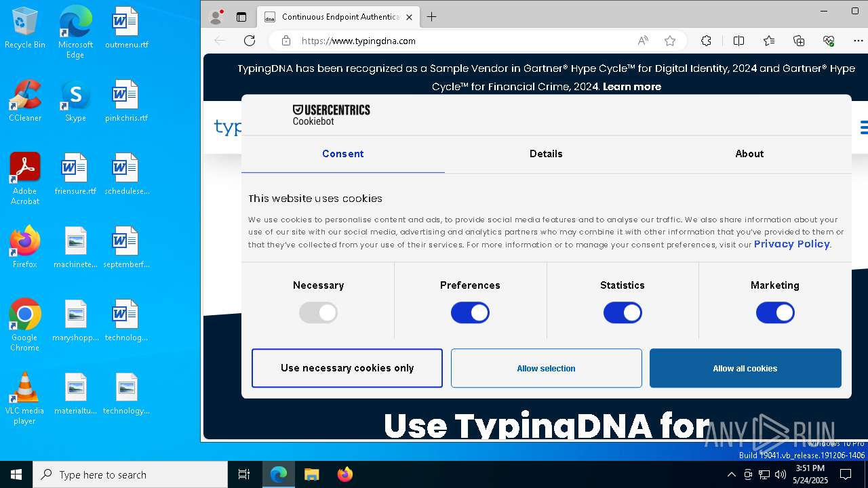
Task: Open Edge Extensions puzzle icon
Action: click(x=706, y=41)
